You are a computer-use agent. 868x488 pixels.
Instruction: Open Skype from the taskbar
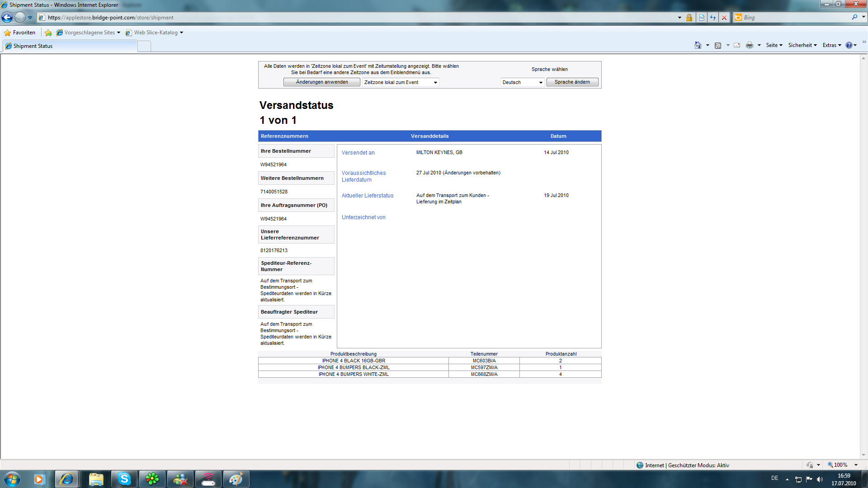click(124, 479)
